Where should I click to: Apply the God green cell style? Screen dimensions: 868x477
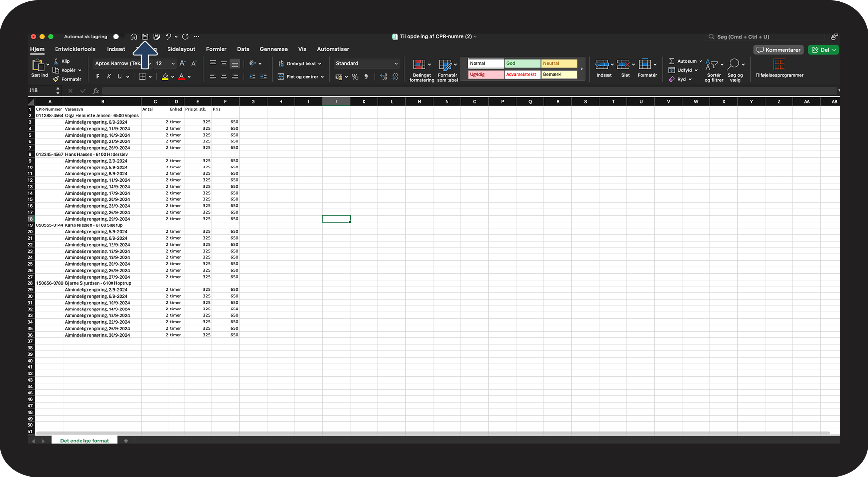coord(522,63)
